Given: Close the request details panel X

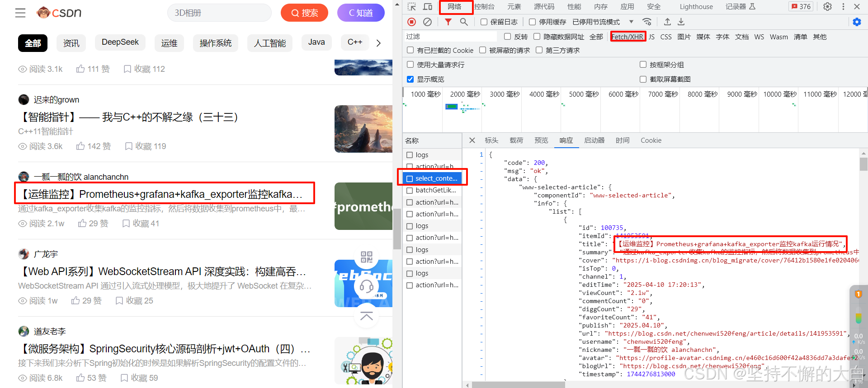Looking at the screenshot, I should pos(472,140).
